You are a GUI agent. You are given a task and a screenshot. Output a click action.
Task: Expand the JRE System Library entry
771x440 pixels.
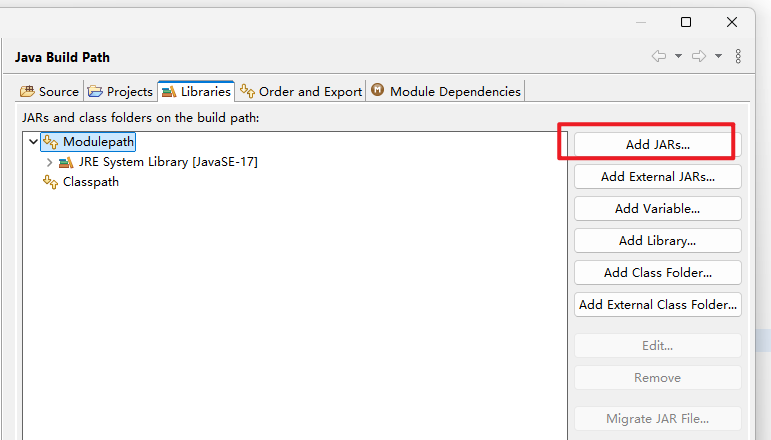[49, 162]
